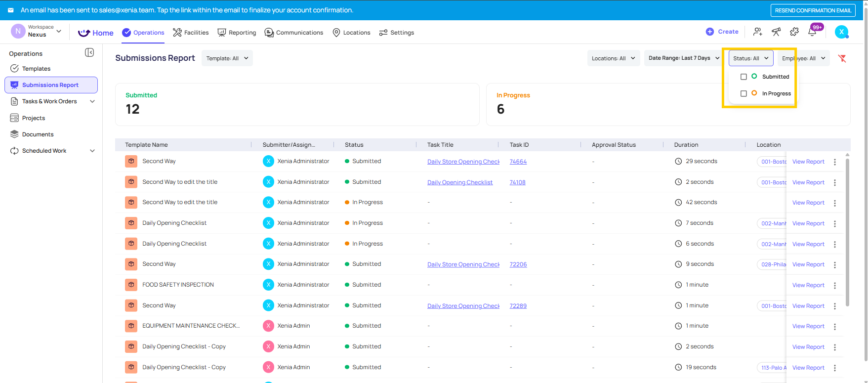Open the Date Range: Last 7 Days dropdown

684,58
